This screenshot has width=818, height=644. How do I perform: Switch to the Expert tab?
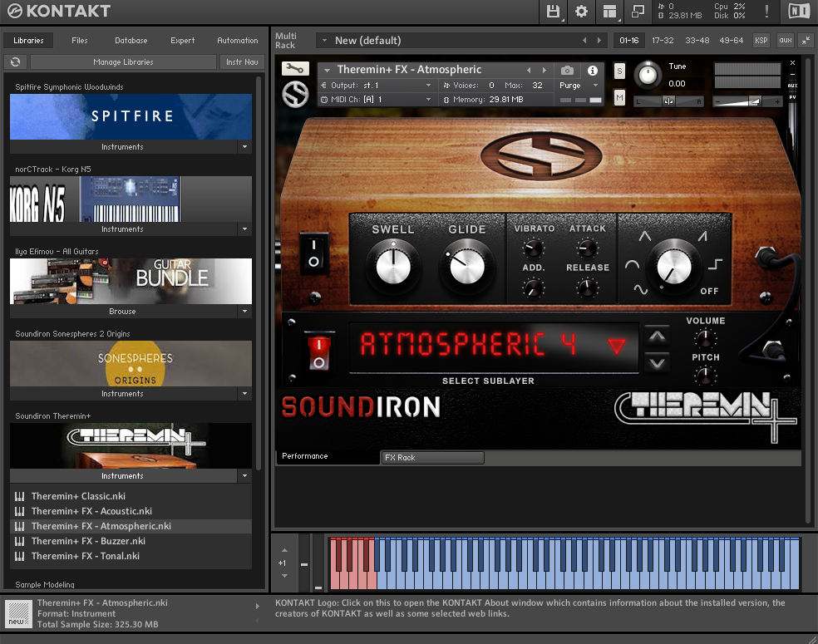[182, 40]
